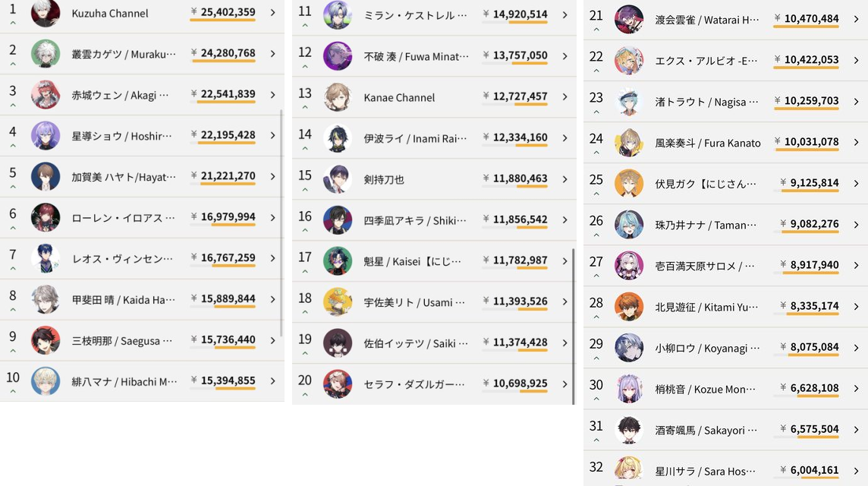Click the Kaida Haru avatar at rank 8
The height and width of the screenshot is (486, 868).
(x=46, y=299)
